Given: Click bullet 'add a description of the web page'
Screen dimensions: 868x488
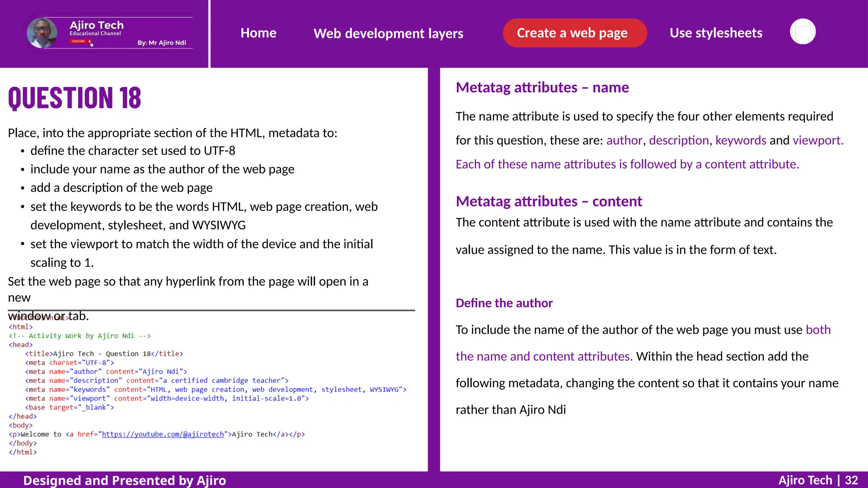Looking at the screenshot, I should pos(122,188).
